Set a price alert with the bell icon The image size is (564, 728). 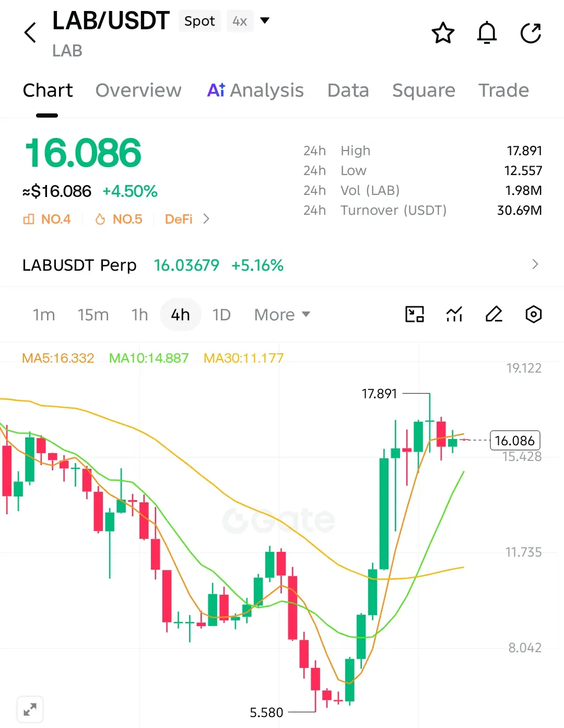coord(487,33)
